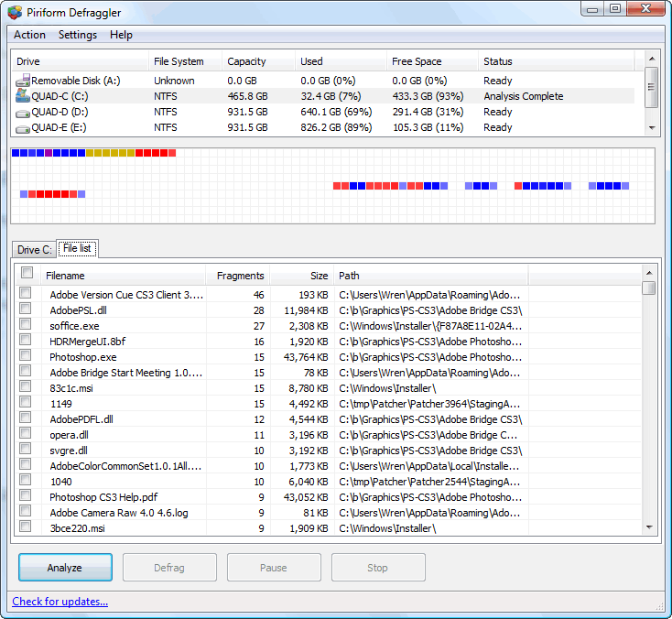Screen dimensions: 672x619
Task: Click the Defrag button
Action: coord(169,568)
